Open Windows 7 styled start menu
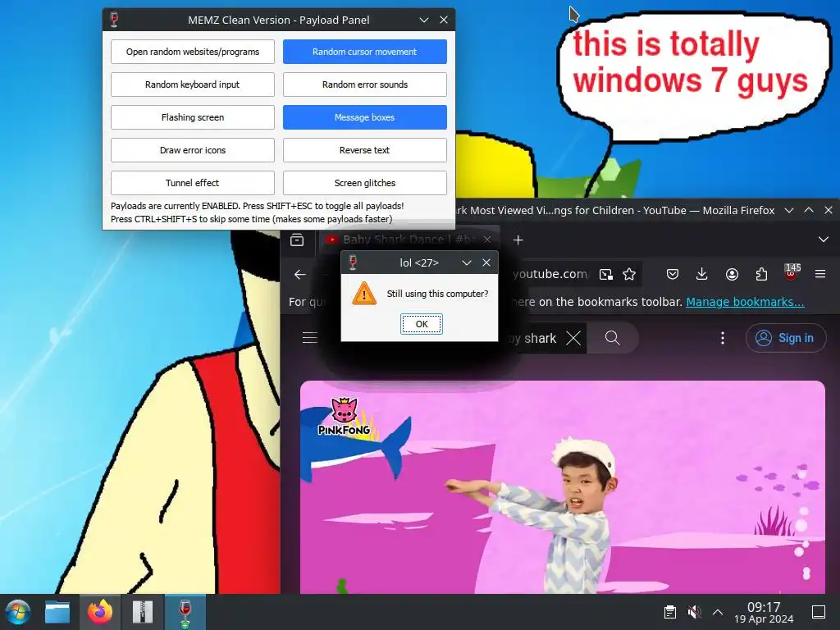The height and width of the screenshot is (630, 840). tap(18, 612)
